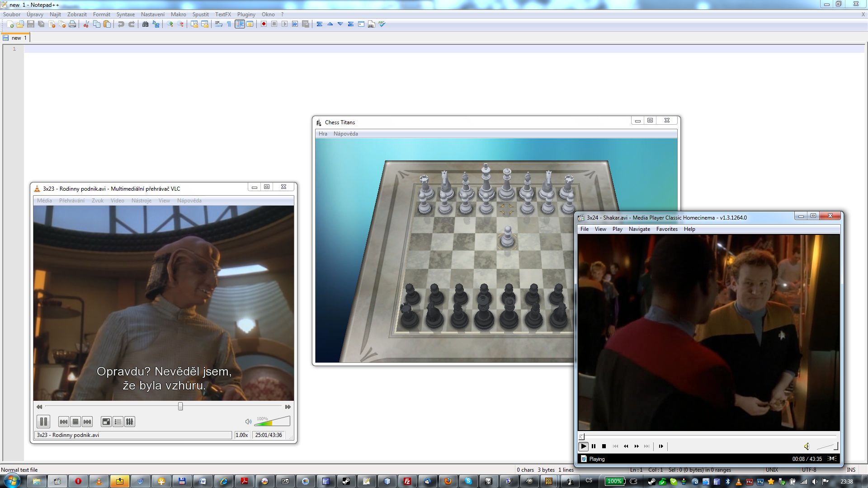This screenshot has height=488, width=868.
Task: Toggle the indent guide button in Notepad++
Action: pyautogui.click(x=240, y=24)
